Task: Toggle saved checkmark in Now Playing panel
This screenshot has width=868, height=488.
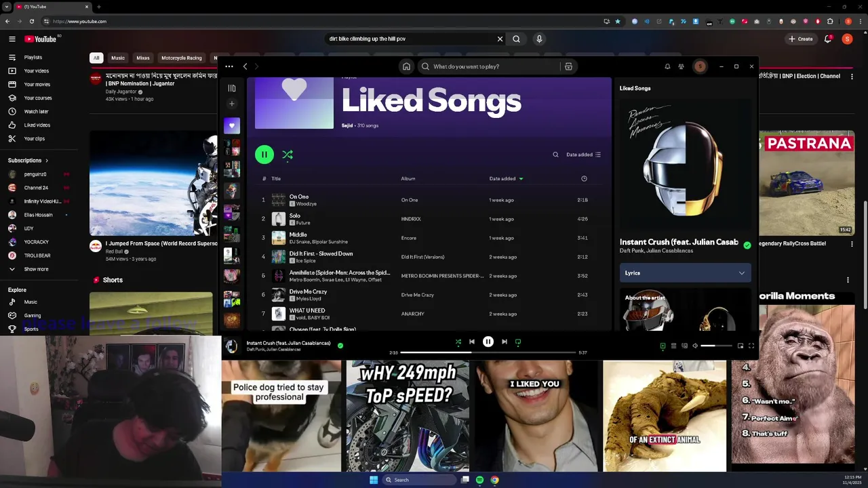Action: point(747,245)
